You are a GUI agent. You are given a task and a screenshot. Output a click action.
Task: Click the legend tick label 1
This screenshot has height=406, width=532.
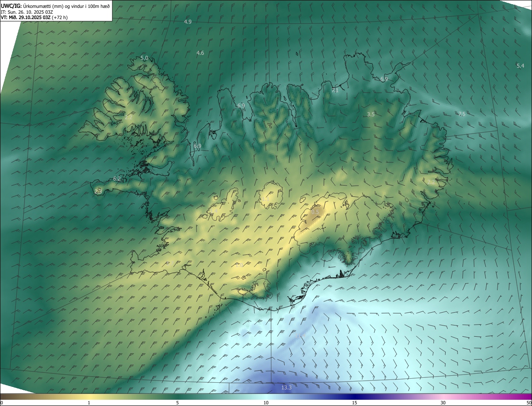[89, 403]
